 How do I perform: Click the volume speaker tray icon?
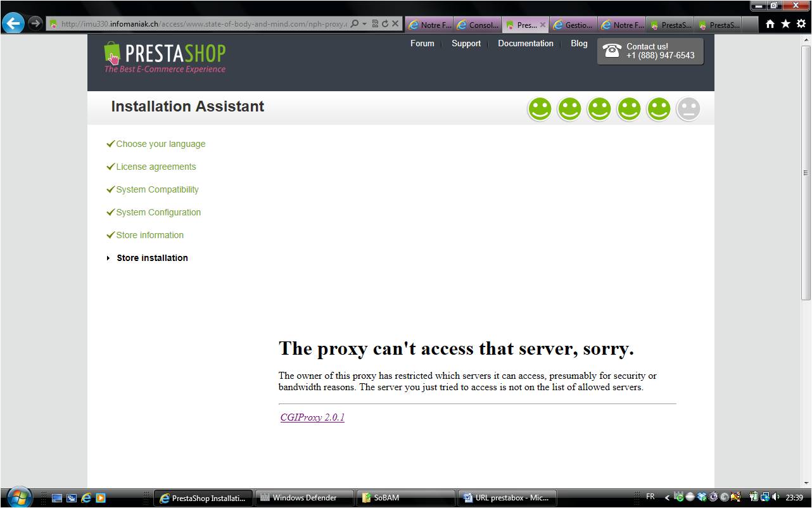coord(775,497)
